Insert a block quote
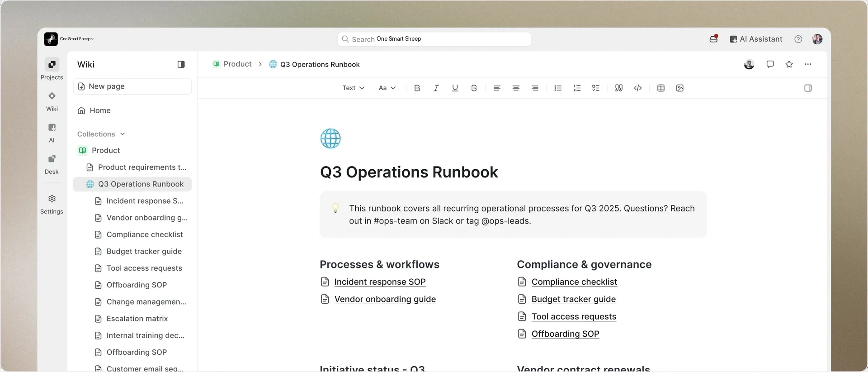Viewport: 868px width, 372px height. pos(619,88)
